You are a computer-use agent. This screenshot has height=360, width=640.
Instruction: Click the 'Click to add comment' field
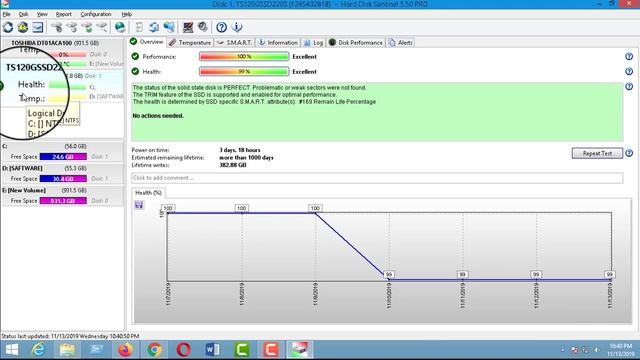click(377, 178)
